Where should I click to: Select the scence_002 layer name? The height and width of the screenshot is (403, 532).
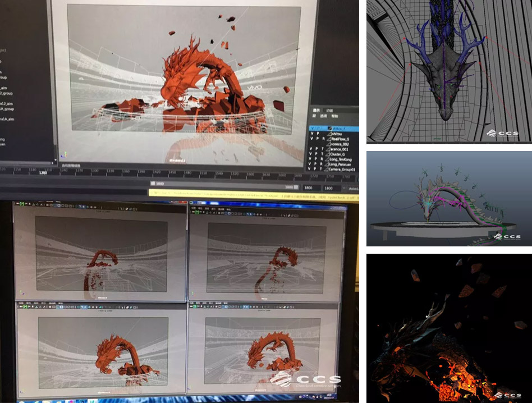340,144
